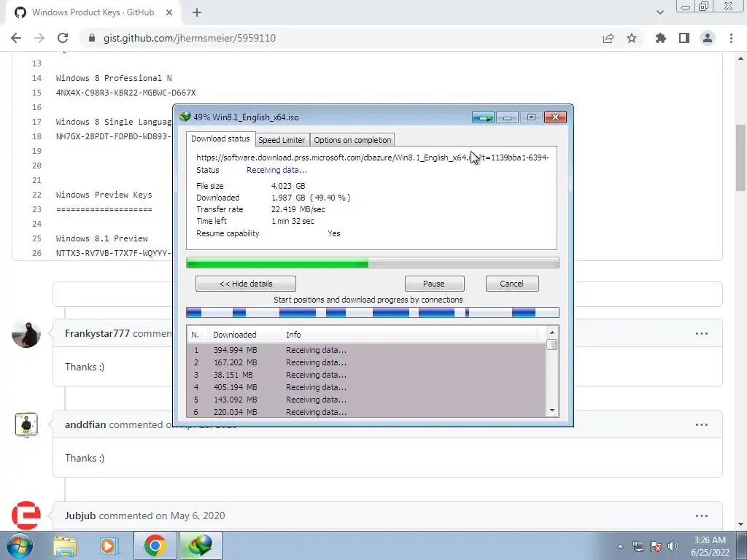
Task: Open the media player taskbar icon
Action: (x=109, y=545)
